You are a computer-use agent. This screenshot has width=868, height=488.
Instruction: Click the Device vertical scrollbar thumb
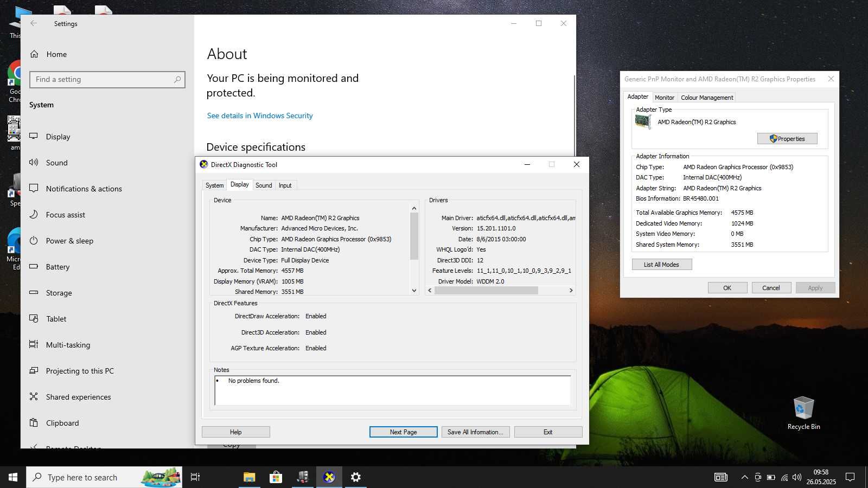click(x=414, y=236)
